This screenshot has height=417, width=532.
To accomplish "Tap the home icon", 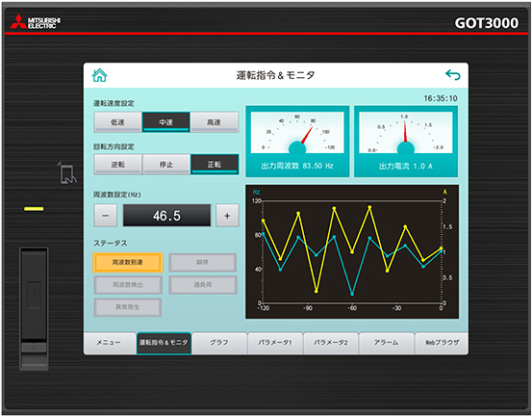I will point(99,75).
